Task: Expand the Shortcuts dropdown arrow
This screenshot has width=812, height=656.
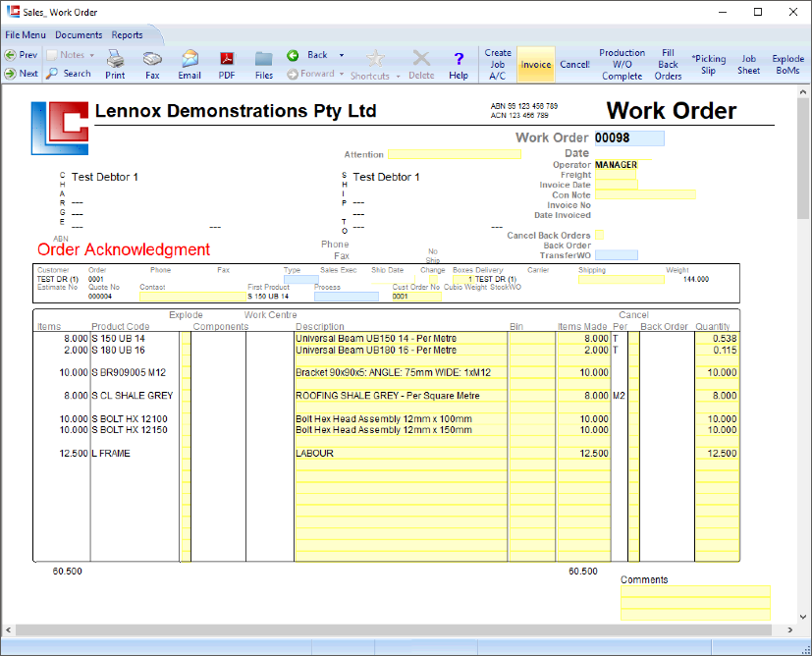Action: (x=400, y=76)
